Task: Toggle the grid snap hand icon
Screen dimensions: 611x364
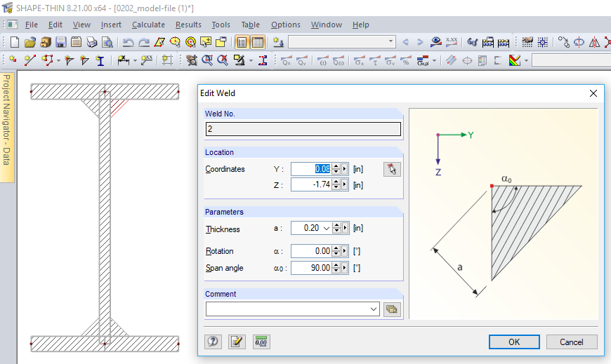Action: click(527, 42)
